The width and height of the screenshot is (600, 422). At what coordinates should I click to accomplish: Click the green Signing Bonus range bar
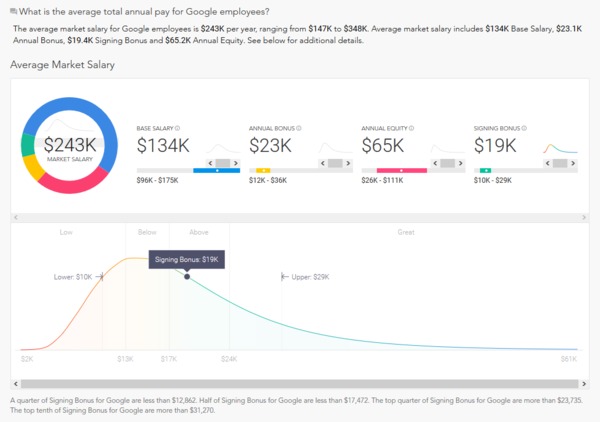tap(486, 171)
